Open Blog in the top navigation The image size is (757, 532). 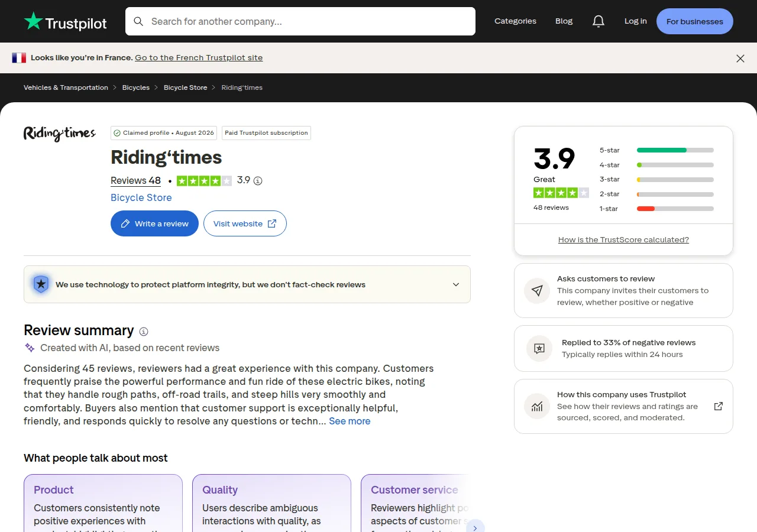[564, 21]
